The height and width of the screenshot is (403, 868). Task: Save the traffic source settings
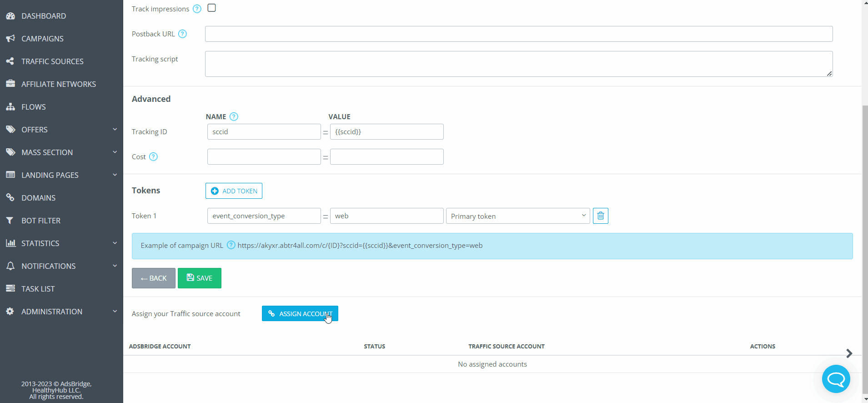(200, 278)
